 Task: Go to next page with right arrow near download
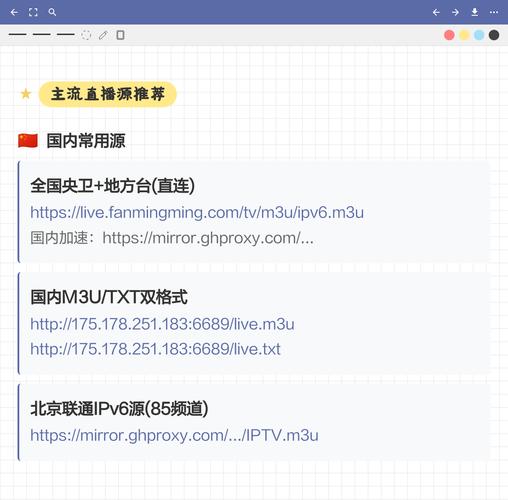455,12
